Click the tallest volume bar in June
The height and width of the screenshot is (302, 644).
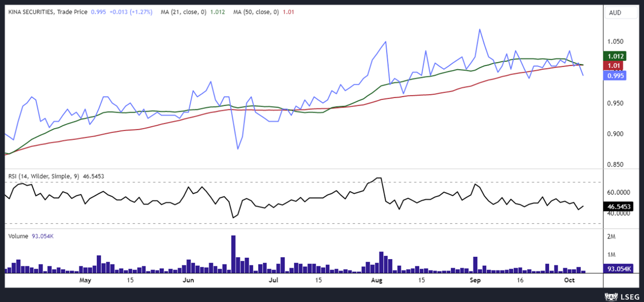point(233,254)
